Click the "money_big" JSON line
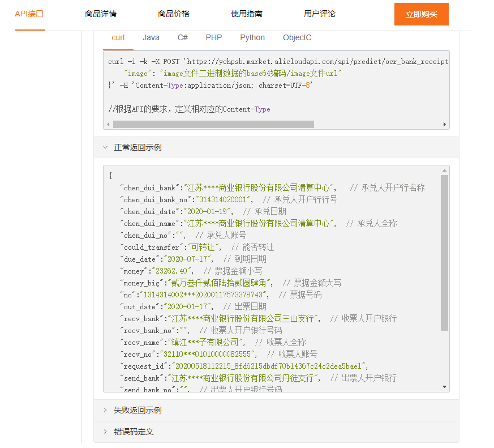The image size is (494, 448). coord(231,283)
